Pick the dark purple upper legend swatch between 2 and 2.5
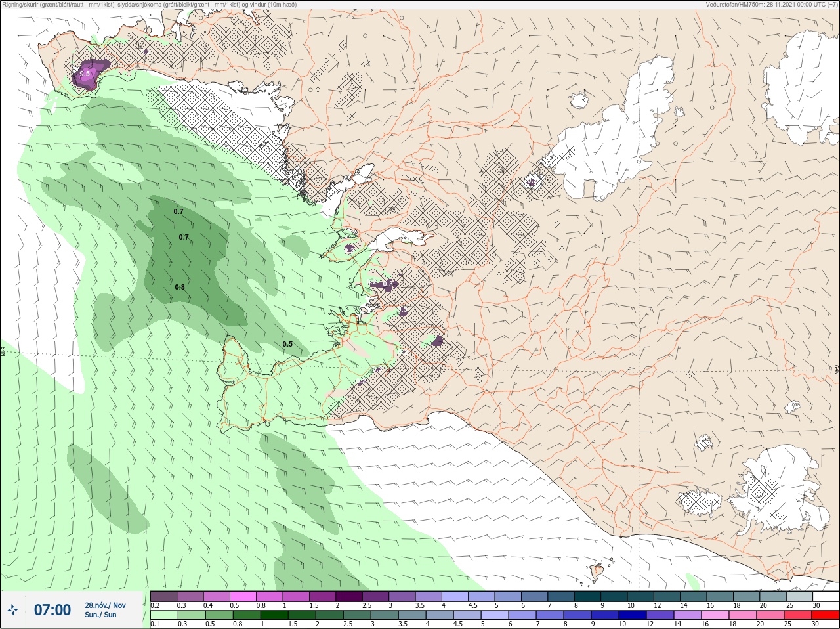 pyautogui.click(x=350, y=596)
